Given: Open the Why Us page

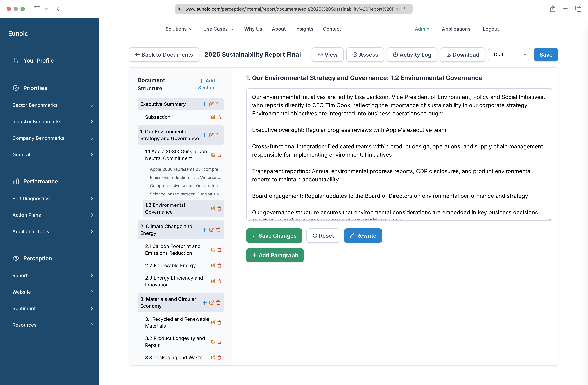Looking at the screenshot, I should 253,29.
